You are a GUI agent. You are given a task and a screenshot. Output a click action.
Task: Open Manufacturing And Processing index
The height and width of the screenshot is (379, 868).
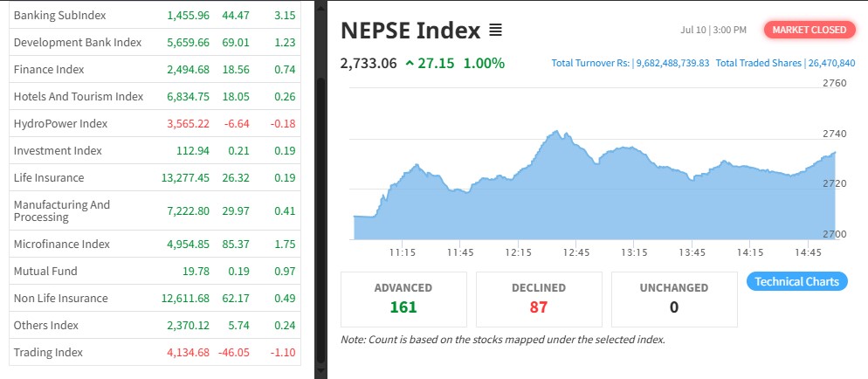pos(61,210)
